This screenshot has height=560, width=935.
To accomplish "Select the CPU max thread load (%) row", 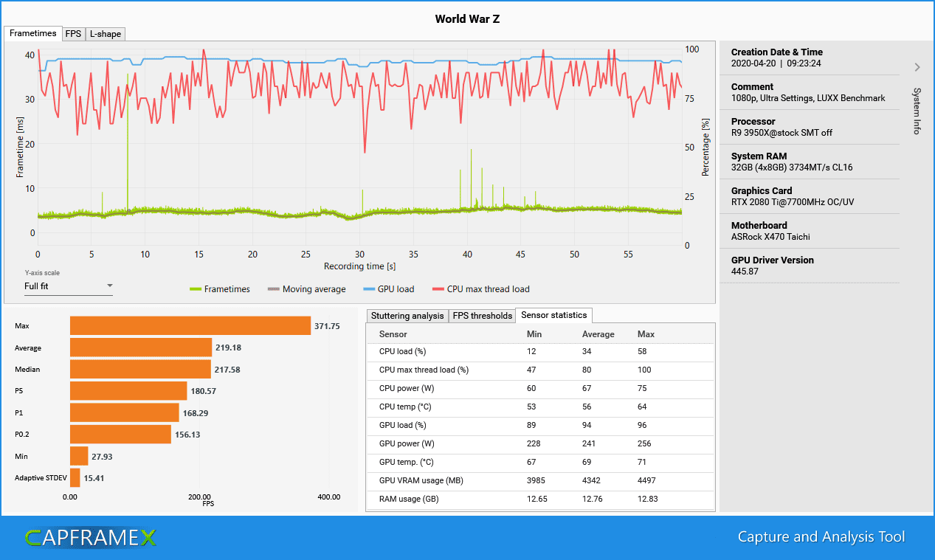I will 540,370.
